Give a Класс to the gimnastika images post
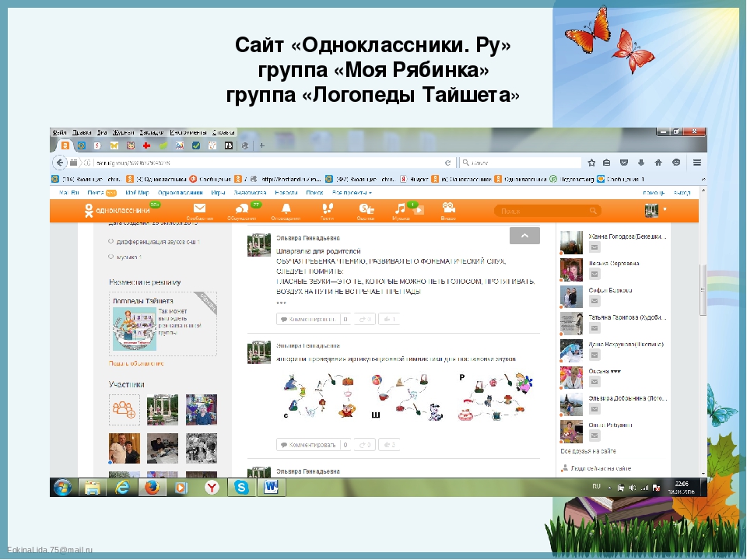The height and width of the screenshot is (560, 747). click(x=390, y=445)
